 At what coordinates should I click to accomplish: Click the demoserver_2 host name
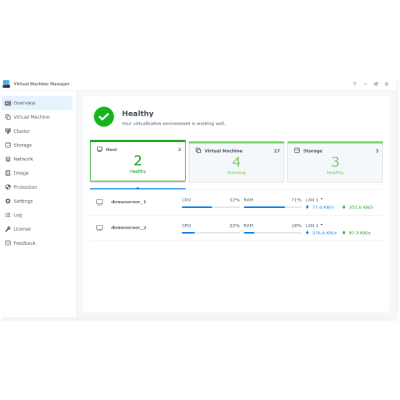point(129,228)
